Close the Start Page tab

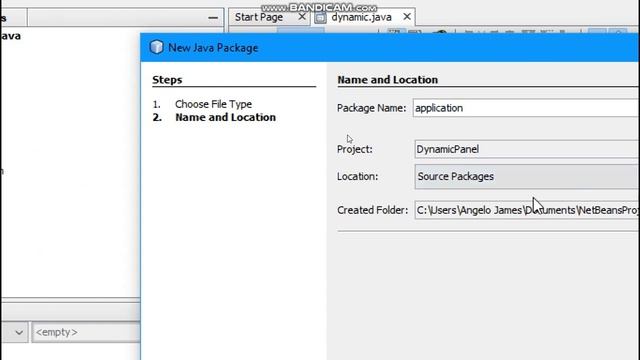pos(302,17)
